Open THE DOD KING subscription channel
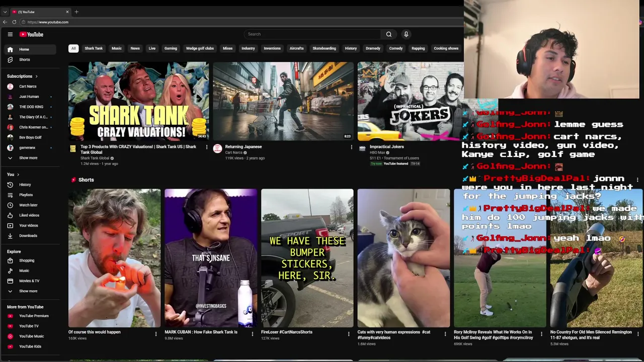Screen dimensions: 644x362 pos(31,107)
